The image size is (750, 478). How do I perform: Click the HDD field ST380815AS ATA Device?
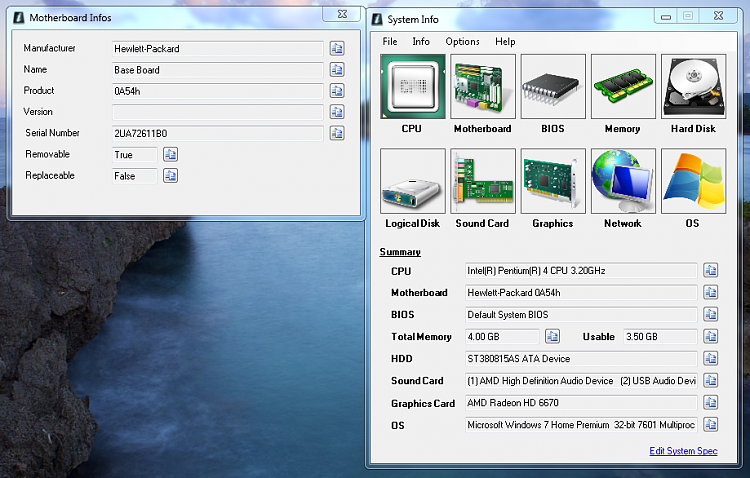(581, 358)
